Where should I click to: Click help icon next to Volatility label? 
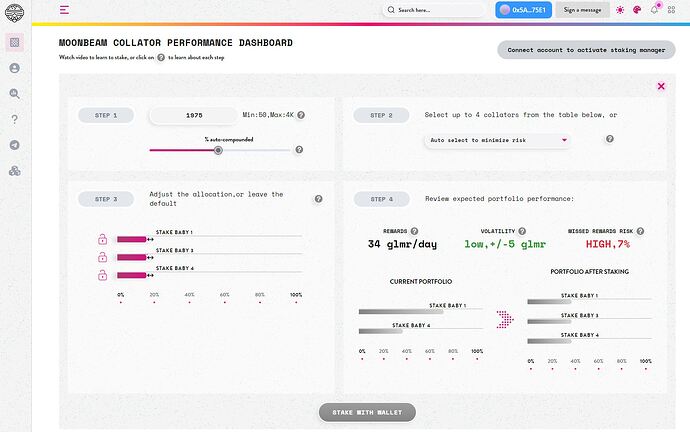(522, 231)
